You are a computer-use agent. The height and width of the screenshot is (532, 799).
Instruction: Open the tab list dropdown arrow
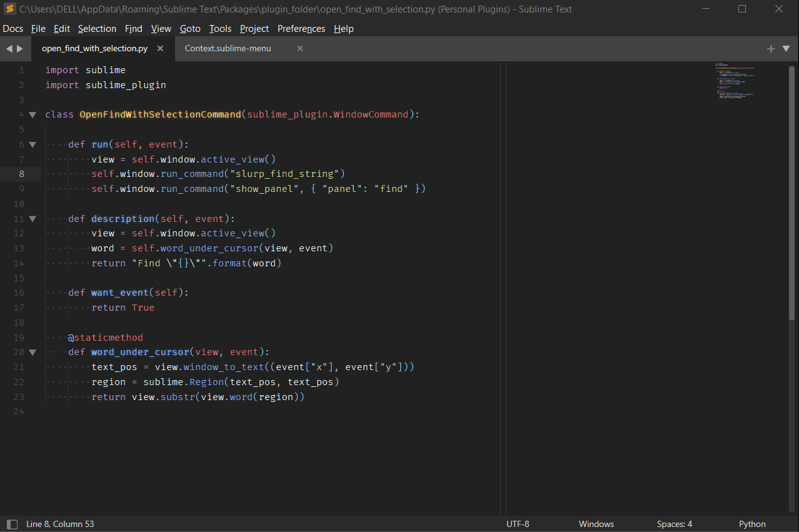[x=786, y=49]
